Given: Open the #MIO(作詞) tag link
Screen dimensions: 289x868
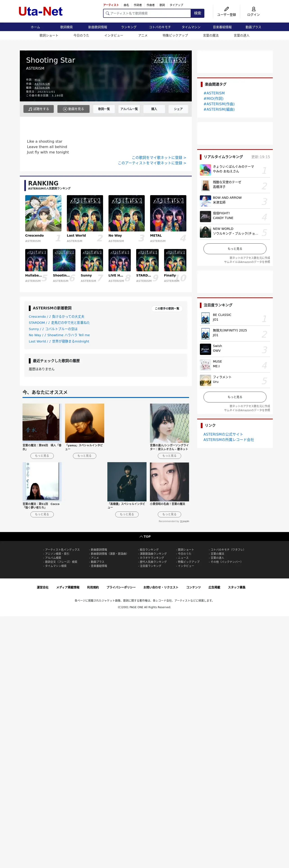Looking at the screenshot, I should coord(213,98).
